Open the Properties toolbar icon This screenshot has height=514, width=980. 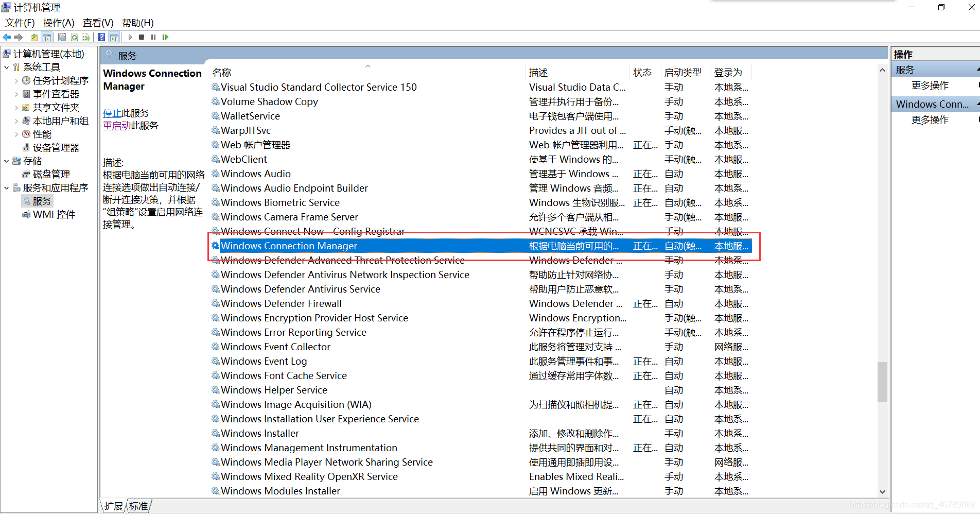[62, 37]
